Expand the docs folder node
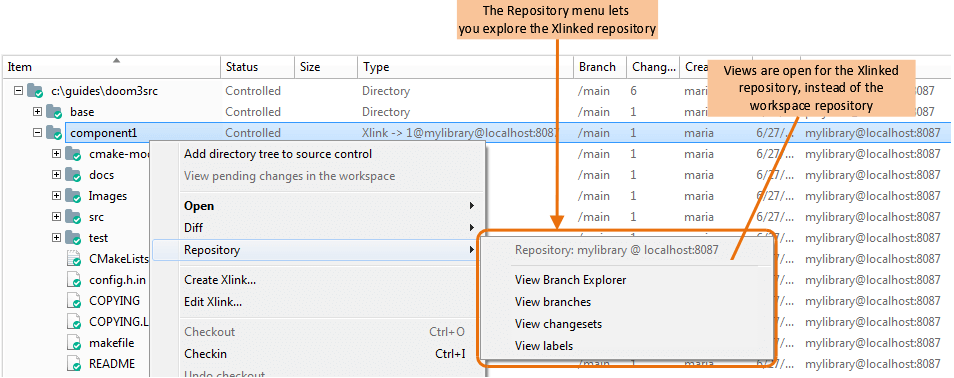Screen dimensions: 954x378 tap(57, 175)
